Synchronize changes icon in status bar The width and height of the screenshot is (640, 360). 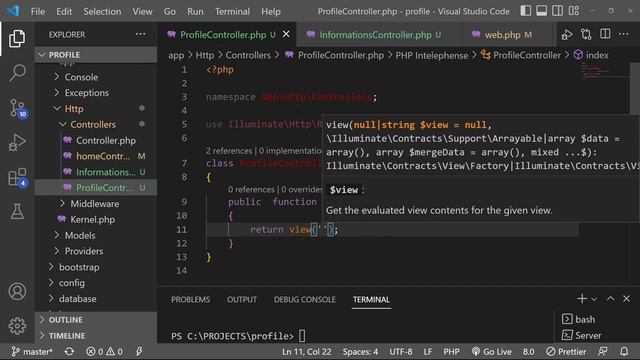(x=69, y=351)
